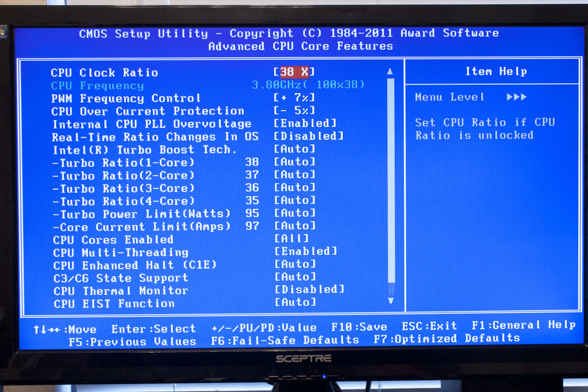Viewport: 588px width, 392px height.
Task: Click the F6:Fail-Safe Defaults hint
Action: pos(285,340)
